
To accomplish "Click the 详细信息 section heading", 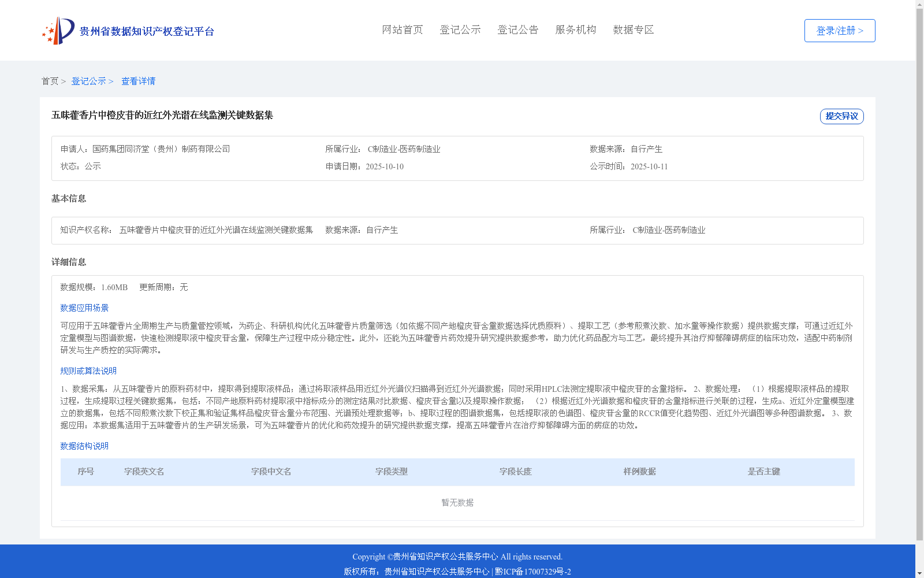I will point(69,262).
